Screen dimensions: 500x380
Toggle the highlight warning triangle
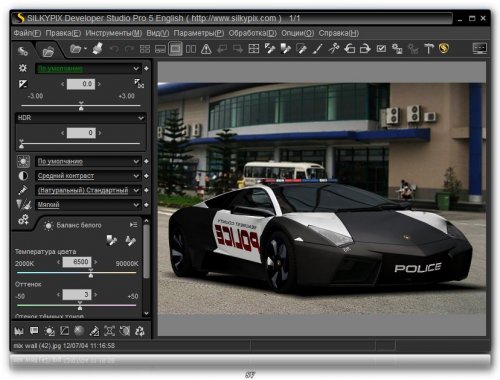(206, 49)
